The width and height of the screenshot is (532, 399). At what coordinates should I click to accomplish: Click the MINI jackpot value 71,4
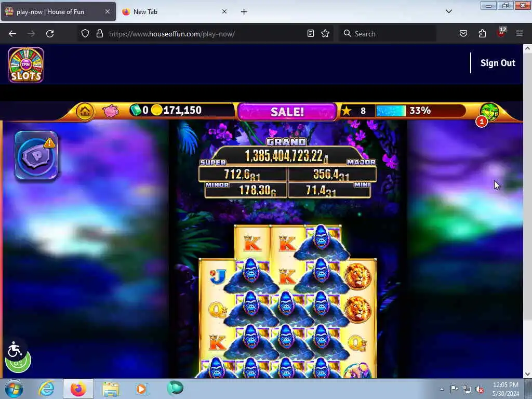point(321,190)
